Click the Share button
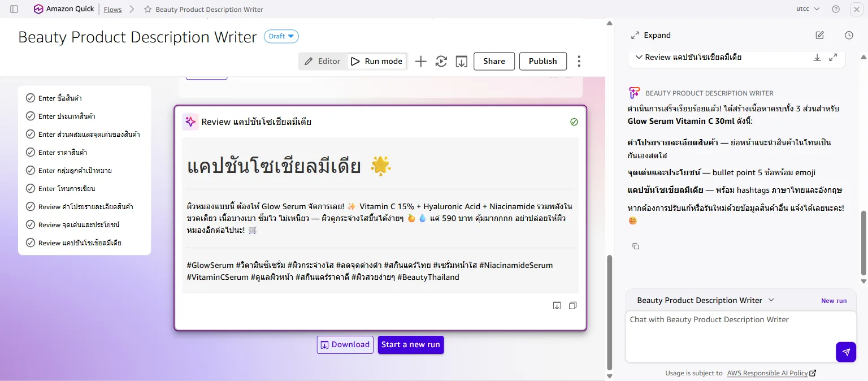The width and height of the screenshot is (868, 381). point(494,61)
